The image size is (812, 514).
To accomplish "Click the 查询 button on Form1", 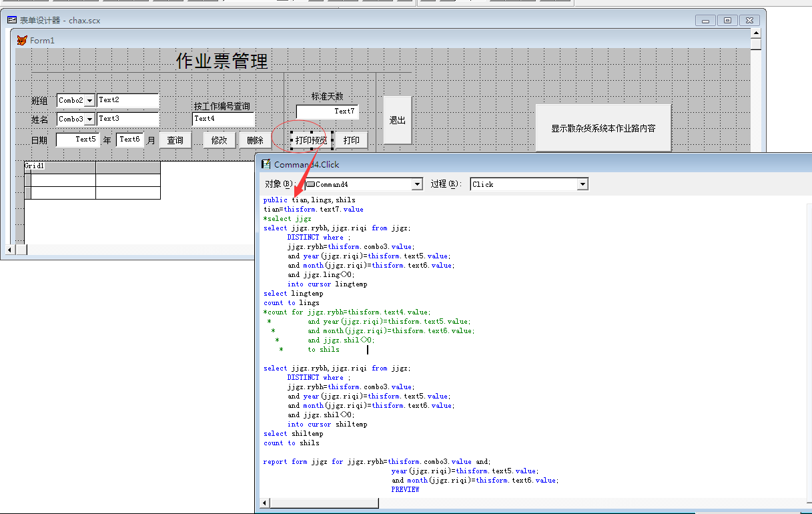I will (x=175, y=140).
